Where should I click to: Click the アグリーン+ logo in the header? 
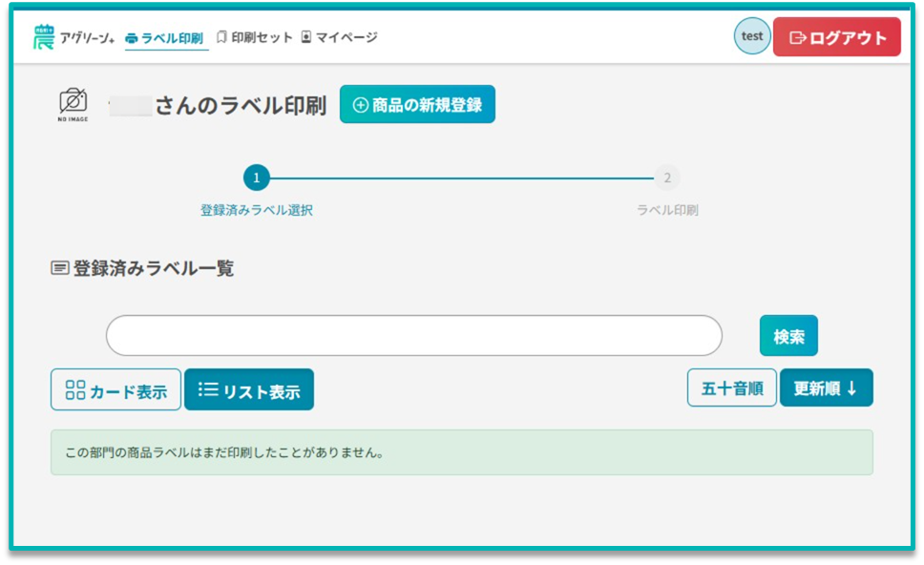73,37
